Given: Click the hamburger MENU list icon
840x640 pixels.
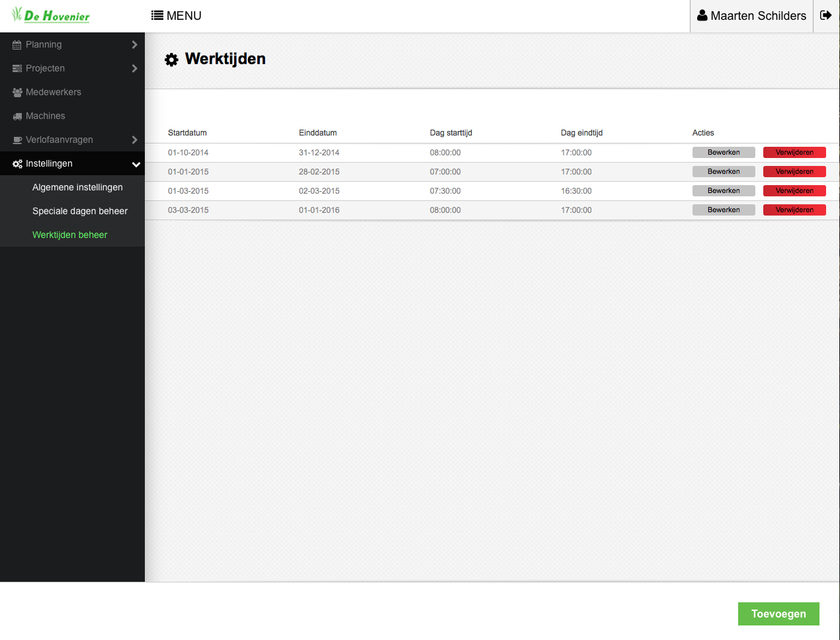Looking at the screenshot, I should coord(157,15).
